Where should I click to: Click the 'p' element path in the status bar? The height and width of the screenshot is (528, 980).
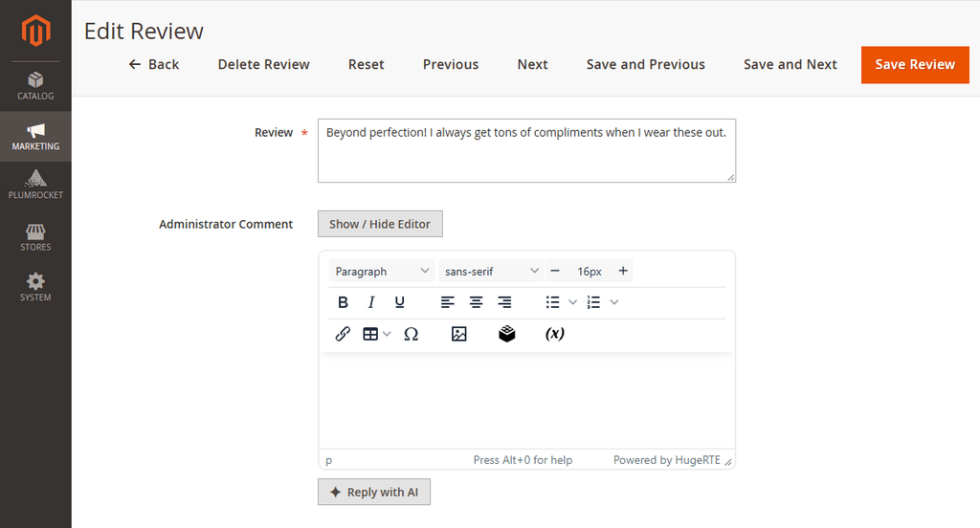click(329, 460)
